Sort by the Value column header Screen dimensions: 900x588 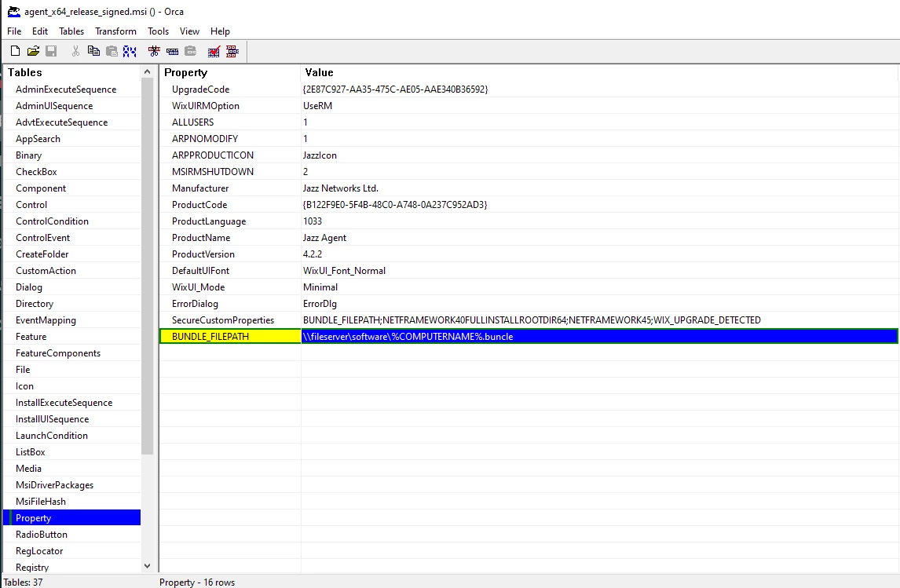(x=599, y=72)
